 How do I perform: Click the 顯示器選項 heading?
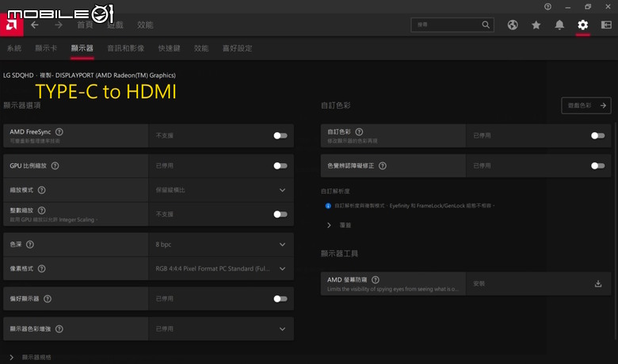coord(21,105)
